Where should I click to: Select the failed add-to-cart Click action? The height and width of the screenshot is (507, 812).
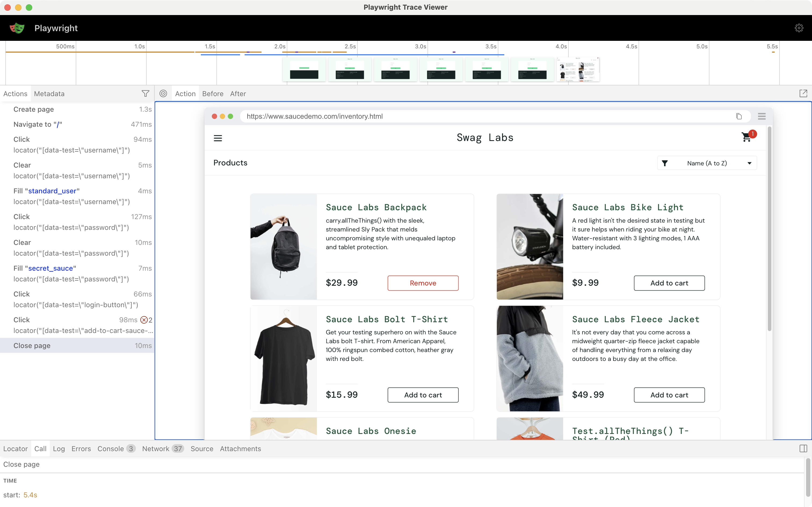77,325
